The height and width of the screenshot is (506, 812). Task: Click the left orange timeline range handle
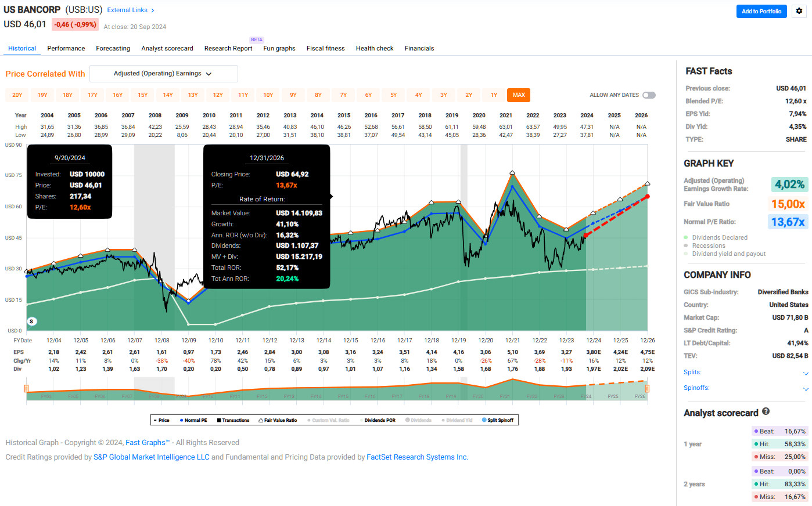pos(26,388)
